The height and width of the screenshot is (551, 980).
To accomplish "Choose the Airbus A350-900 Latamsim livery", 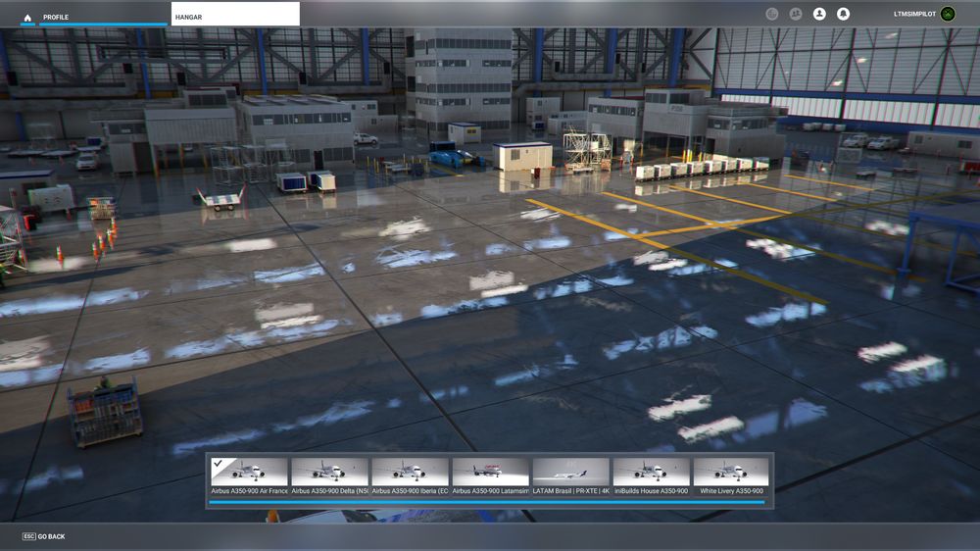I will click(491, 472).
